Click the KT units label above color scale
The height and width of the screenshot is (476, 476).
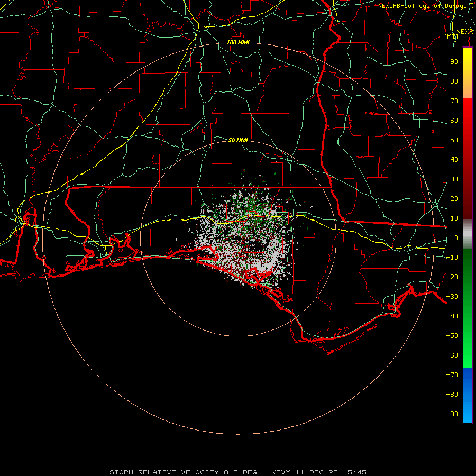tap(452, 37)
